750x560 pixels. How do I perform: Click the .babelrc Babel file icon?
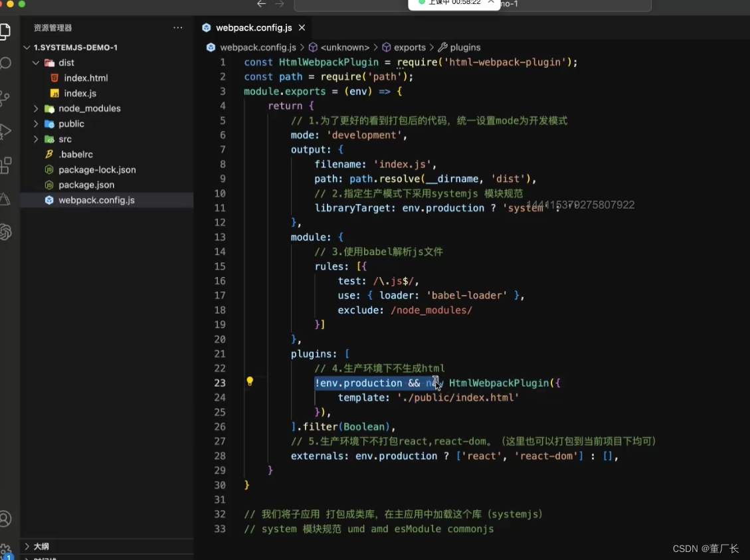(48, 155)
